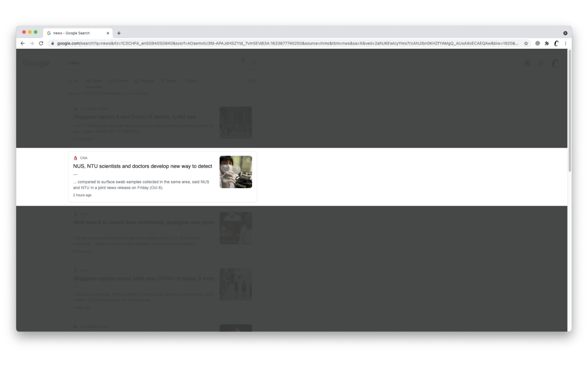The width and height of the screenshot is (588, 368).
Task: Submit search with the magnifier icon
Action: 254,63
